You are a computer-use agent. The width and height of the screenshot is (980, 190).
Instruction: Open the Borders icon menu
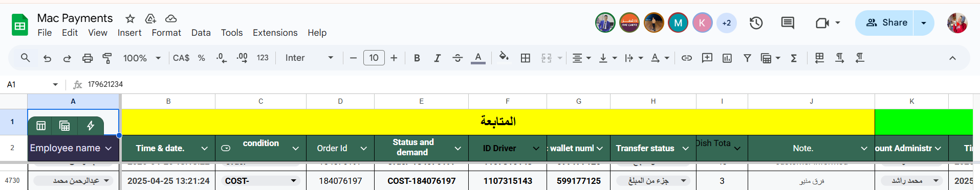525,58
